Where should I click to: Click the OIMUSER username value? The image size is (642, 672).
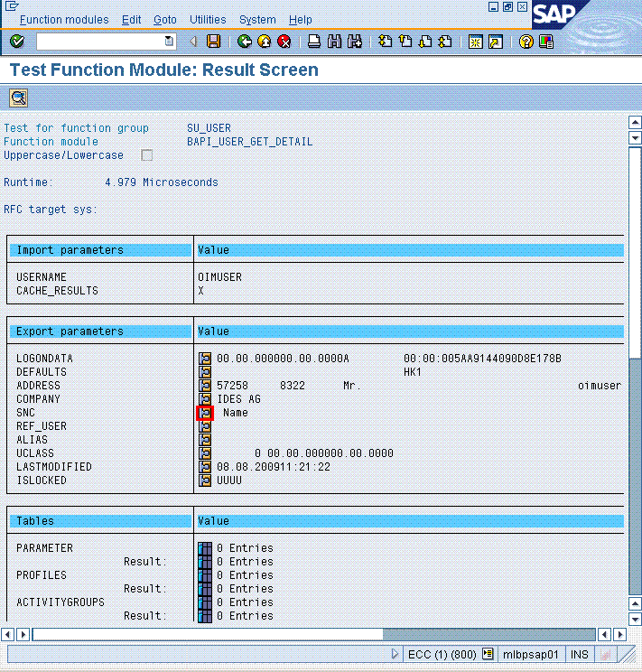219,277
